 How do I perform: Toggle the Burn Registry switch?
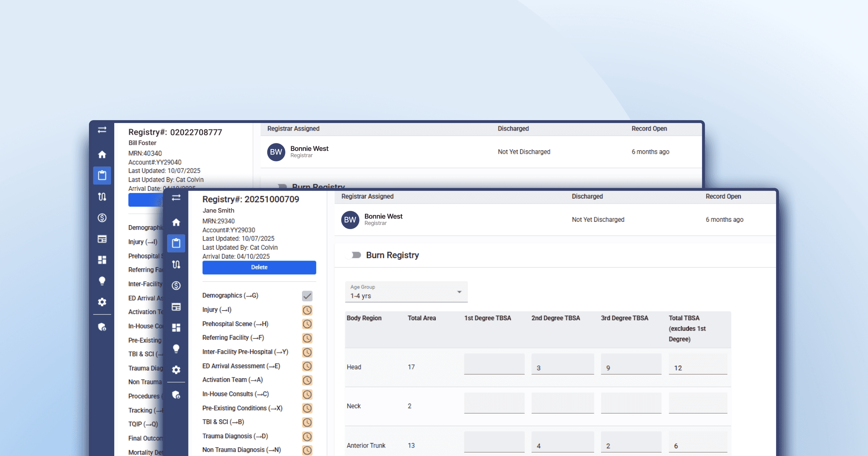(354, 255)
